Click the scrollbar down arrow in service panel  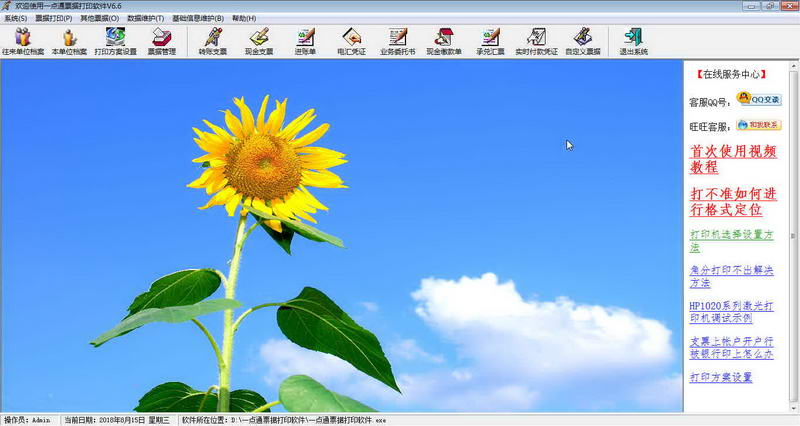point(794,408)
